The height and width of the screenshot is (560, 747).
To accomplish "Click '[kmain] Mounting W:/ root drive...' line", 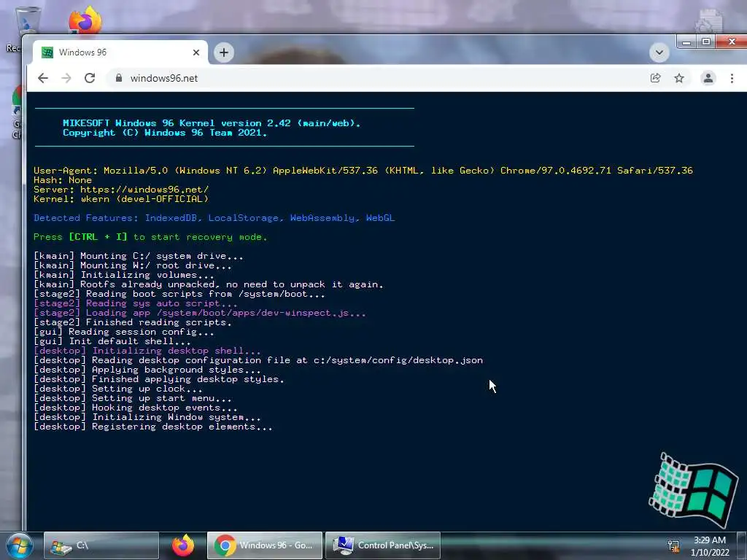I will tap(133, 265).
